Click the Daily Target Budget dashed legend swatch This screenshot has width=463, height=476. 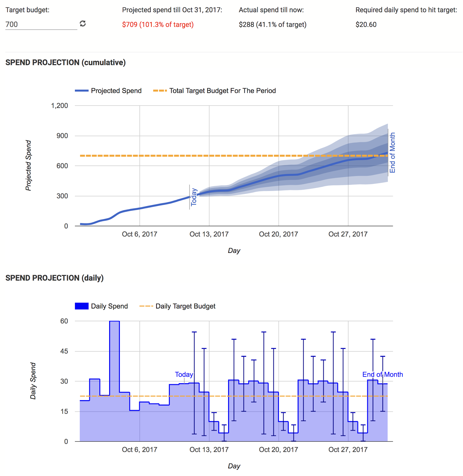coord(146,306)
